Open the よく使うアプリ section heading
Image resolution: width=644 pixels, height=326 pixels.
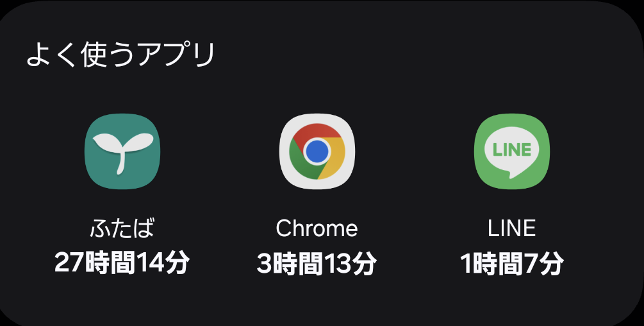(120, 56)
